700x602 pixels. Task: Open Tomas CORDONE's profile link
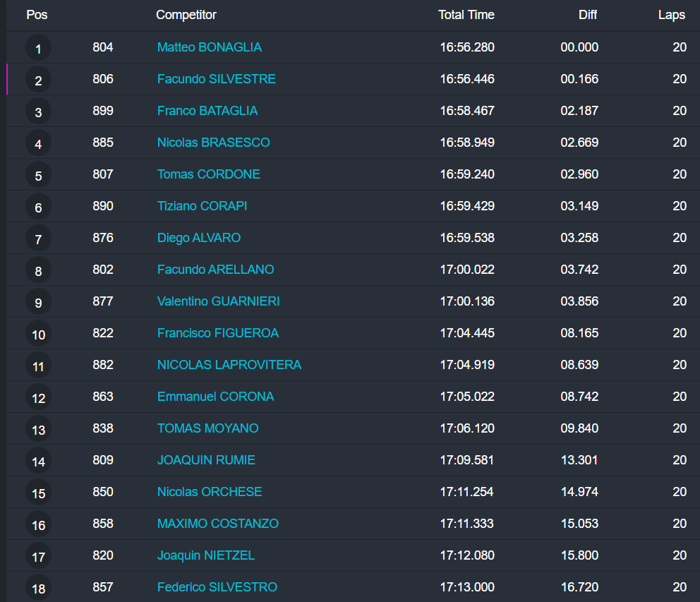coord(208,174)
